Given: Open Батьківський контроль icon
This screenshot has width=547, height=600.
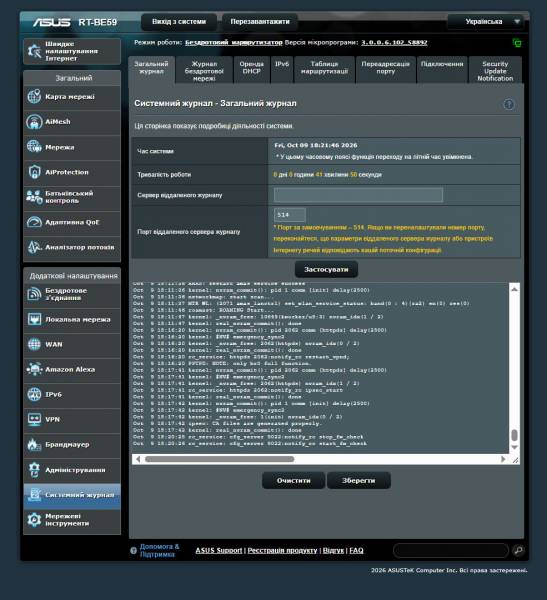Looking at the screenshot, I should tap(34, 197).
